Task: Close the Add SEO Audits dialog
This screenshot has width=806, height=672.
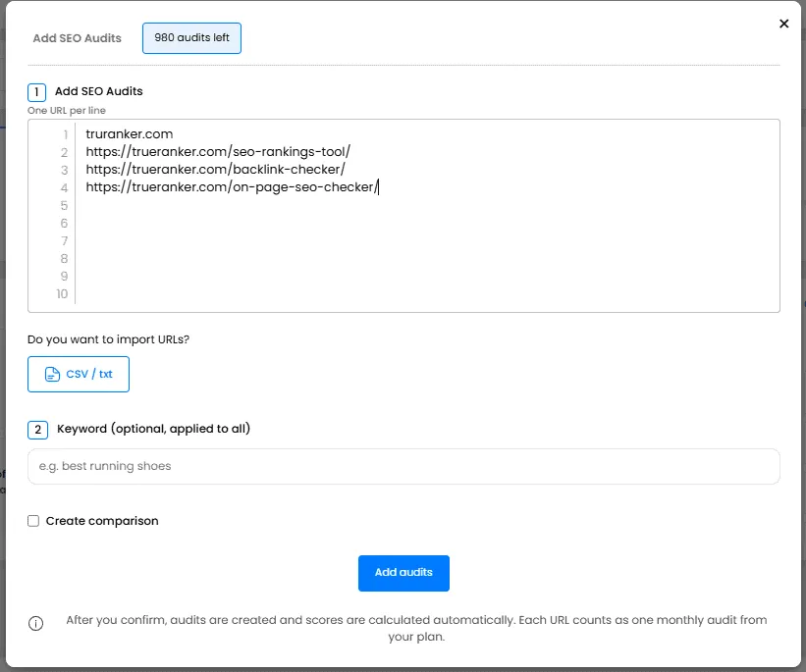Action: pyautogui.click(x=783, y=24)
